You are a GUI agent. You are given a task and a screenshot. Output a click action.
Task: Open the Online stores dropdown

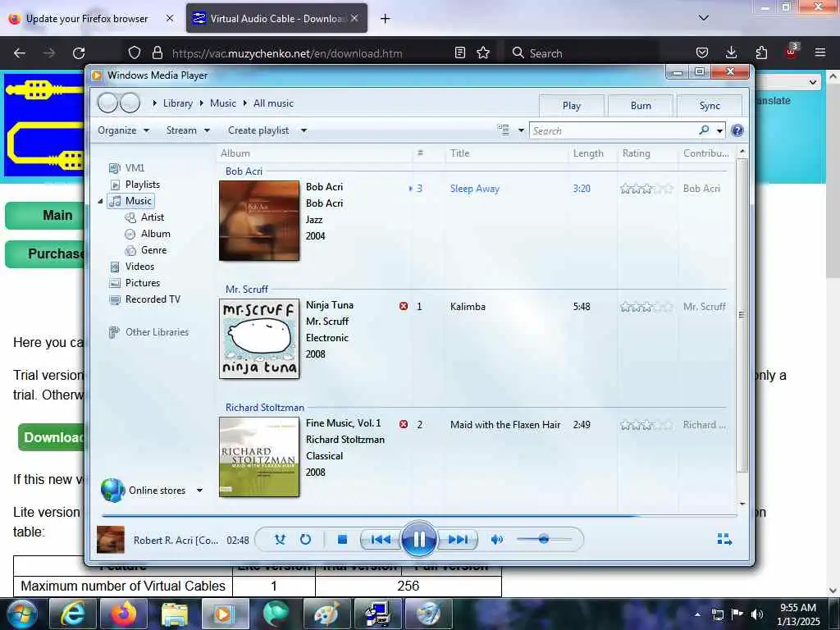click(x=199, y=491)
